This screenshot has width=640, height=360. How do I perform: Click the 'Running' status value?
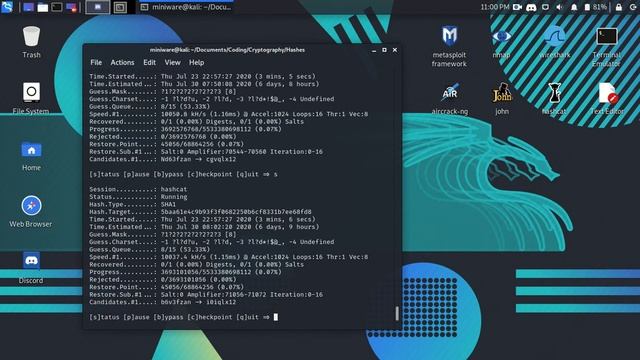pos(174,197)
